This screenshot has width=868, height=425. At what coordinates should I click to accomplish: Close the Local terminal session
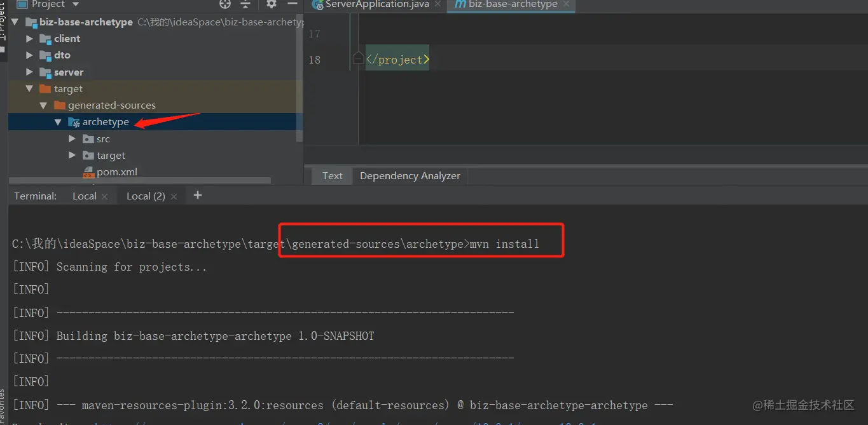pyautogui.click(x=105, y=197)
